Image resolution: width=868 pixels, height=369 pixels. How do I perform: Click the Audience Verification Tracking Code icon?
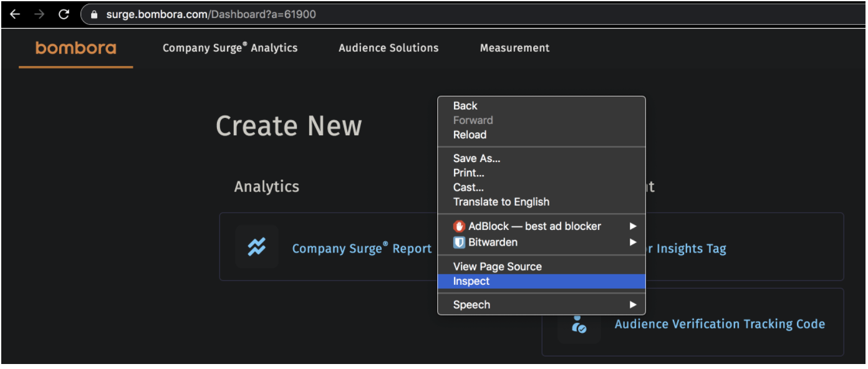click(x=579, y=324)
